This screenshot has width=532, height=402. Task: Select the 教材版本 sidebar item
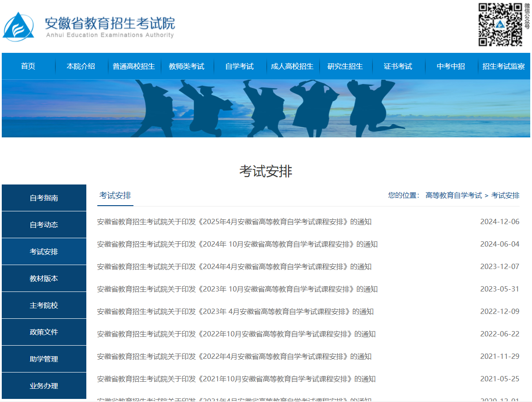click(44, 278)
